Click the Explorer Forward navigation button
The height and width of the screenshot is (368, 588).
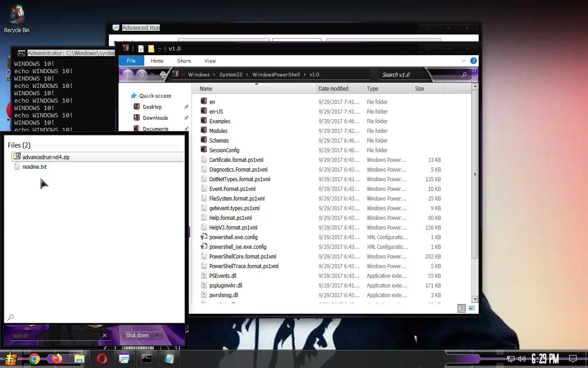click(141, 75)
